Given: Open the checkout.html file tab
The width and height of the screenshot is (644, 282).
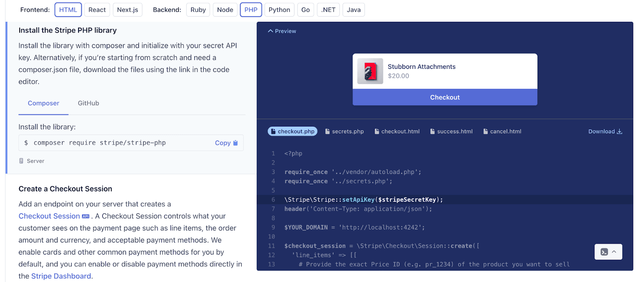Looking at the screenshot, I should coord(397,131).
